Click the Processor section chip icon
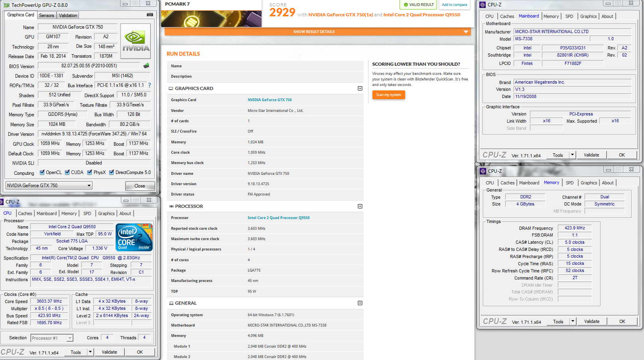Viewport: 644px width, 360px height. 171,206
